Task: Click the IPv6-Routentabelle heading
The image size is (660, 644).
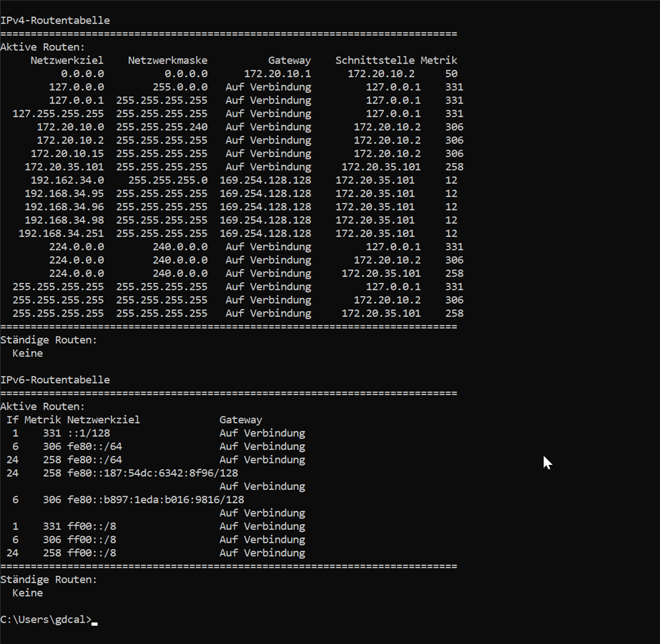Action: (55, 380)
